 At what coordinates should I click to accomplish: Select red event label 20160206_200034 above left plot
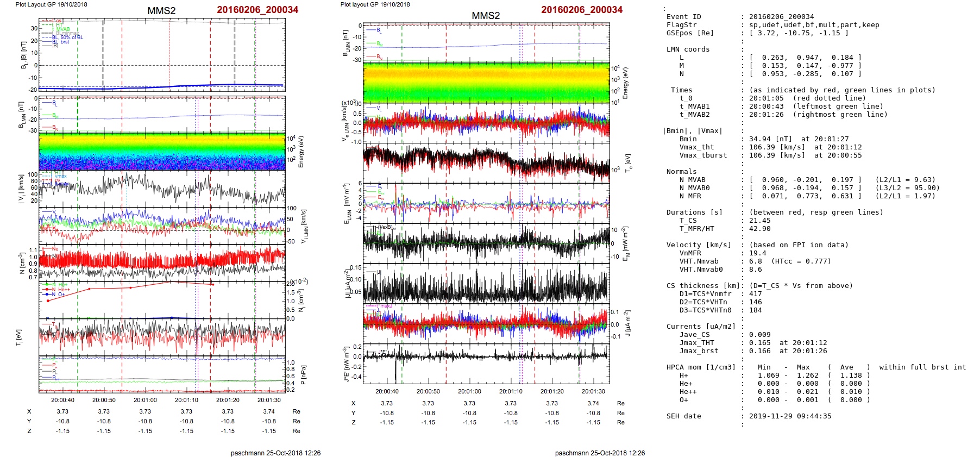(x=257, y=10)
